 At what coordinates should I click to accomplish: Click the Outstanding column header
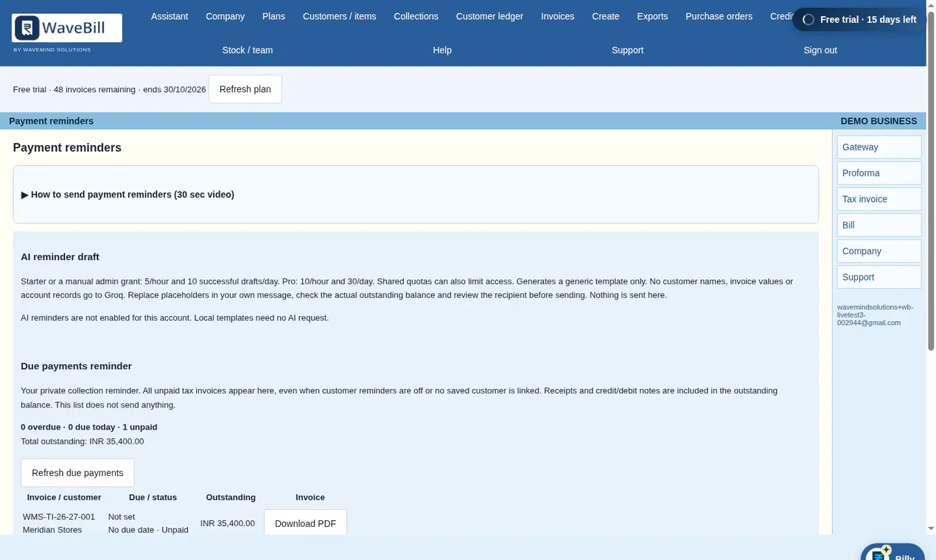tap(231, 497)
